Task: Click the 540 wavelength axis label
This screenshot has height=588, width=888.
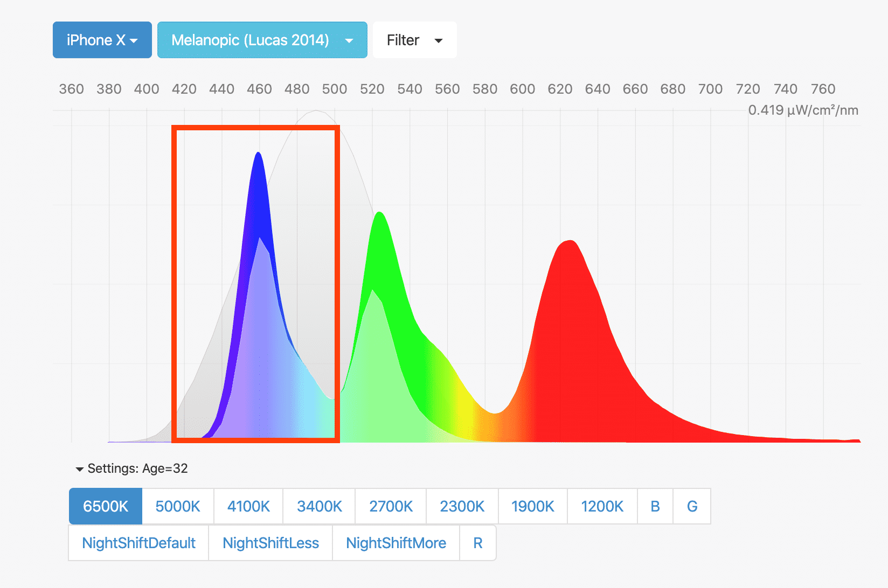Action: click(410, 89)
